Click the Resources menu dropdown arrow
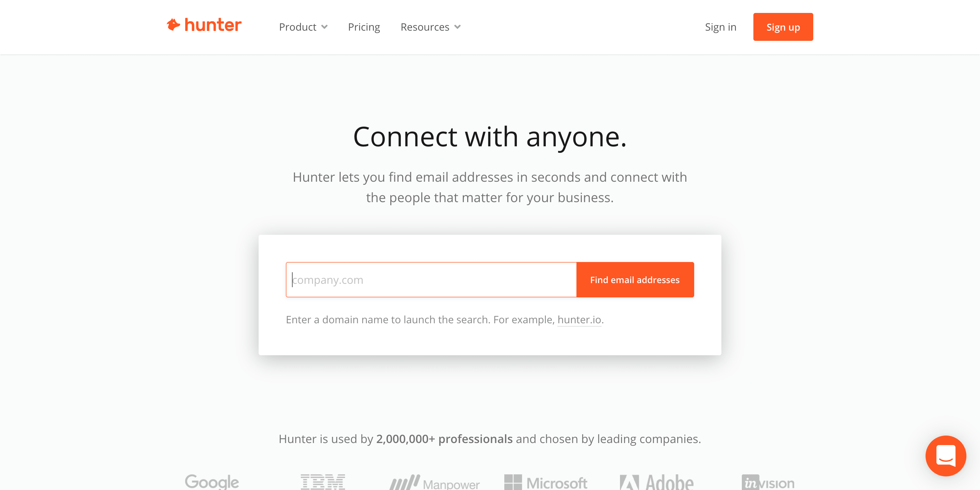 457,27
